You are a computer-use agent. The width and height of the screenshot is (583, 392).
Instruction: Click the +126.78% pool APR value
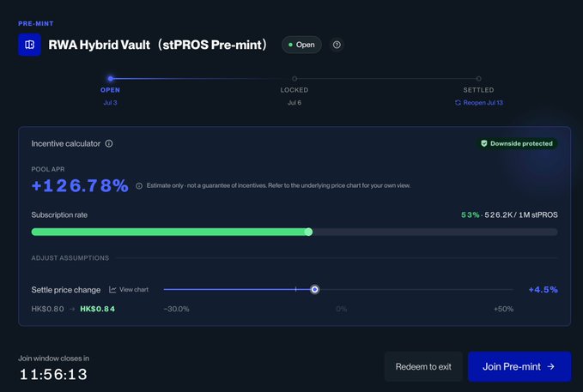click(x=80, y=186)
